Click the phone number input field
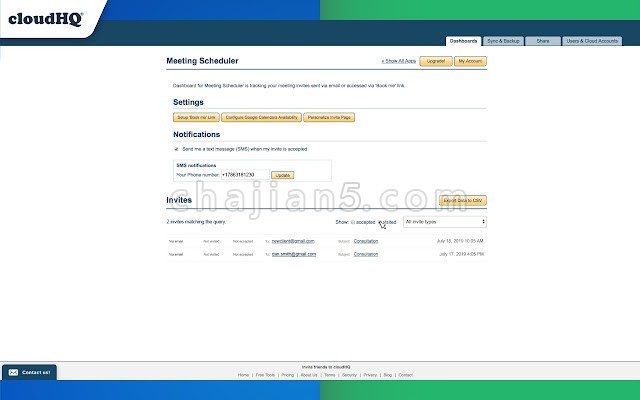 [245, 175]
